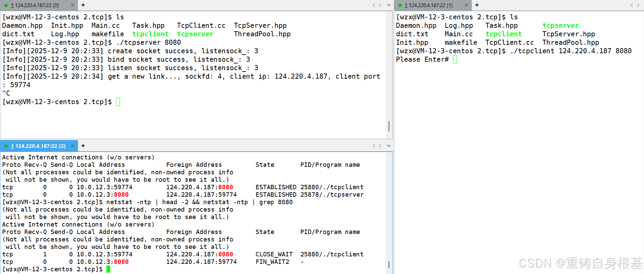Add new tab next to session [1]
644x274 pixels.
[477, 5]
